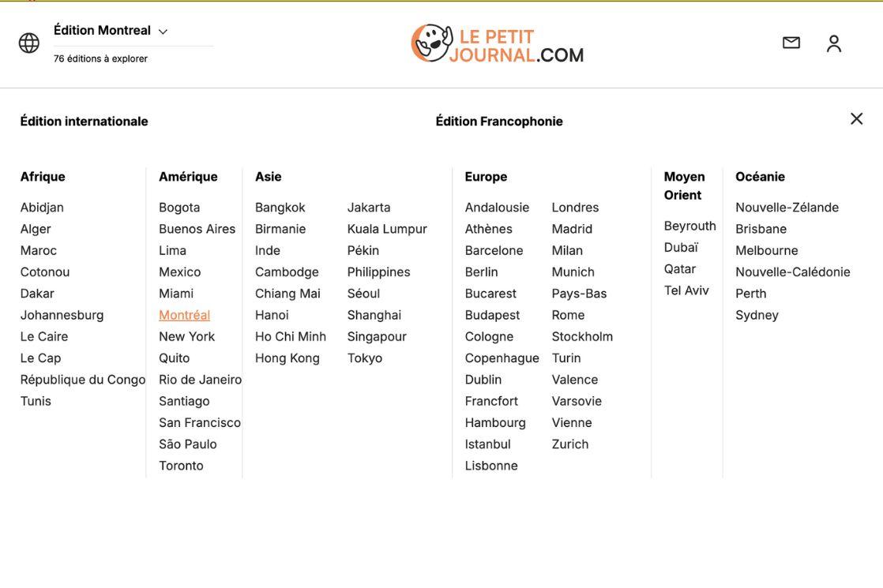The image size is (883, 588).
Task: Go to the Lisbonne edition
Action: click(x=491, y=466)
